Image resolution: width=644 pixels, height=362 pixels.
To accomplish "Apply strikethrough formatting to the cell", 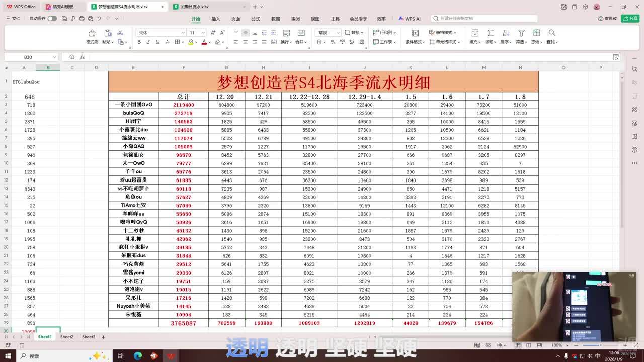I will (x=167, y=42).
